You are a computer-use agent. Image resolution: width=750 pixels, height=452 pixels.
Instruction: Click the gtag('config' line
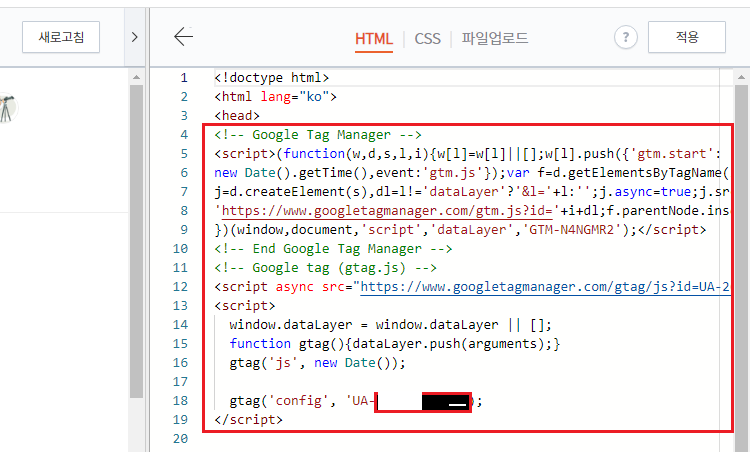point(356,400)
